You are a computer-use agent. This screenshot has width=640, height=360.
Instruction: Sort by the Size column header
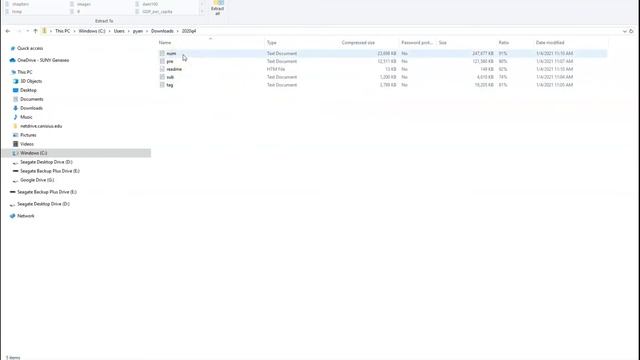pyautogui.click(x=442, y=42)
